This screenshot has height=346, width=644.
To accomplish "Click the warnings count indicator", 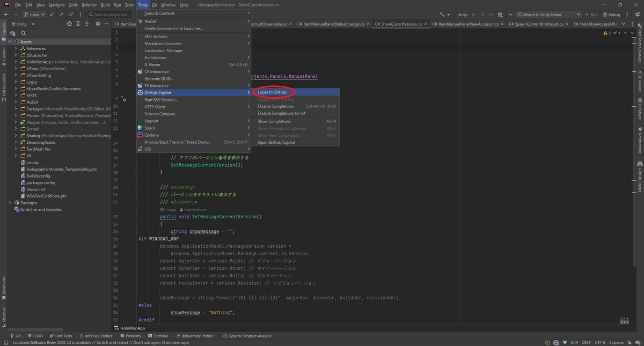I will [608, 33].
